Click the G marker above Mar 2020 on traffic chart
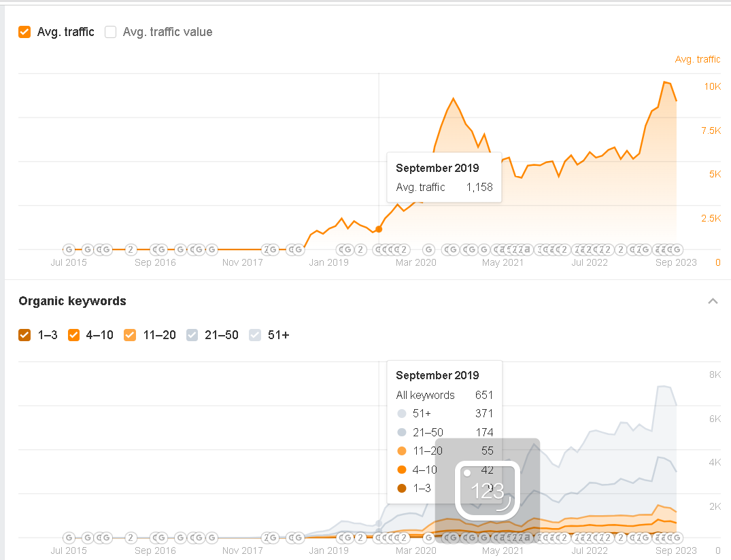 [428, 249]
